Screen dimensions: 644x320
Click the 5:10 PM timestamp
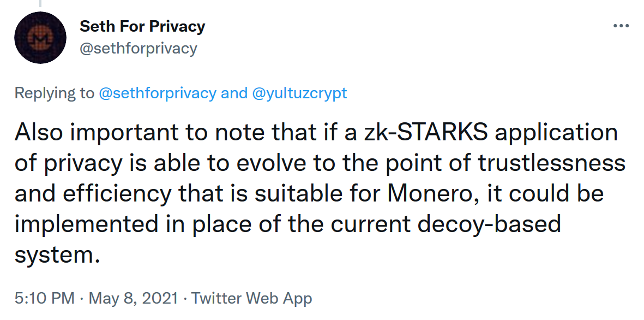tap(44, 298)
